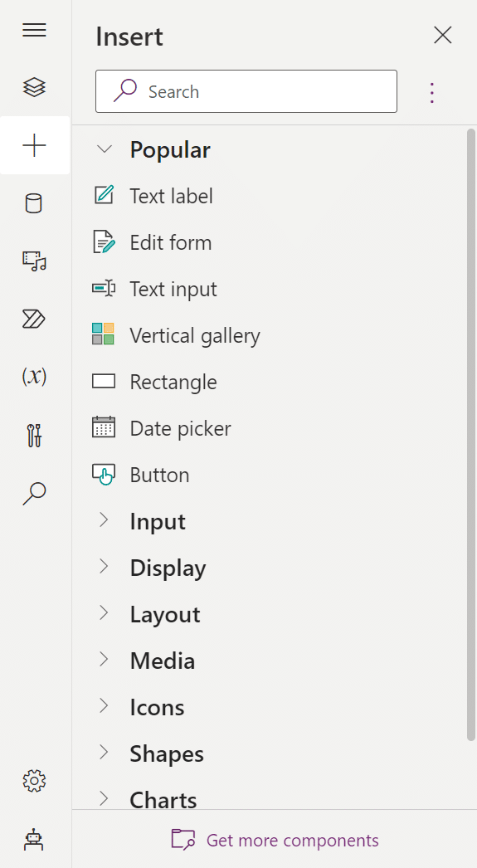Open the sidebar Search magnifier icon
Screen dimensions: 477x868
pos(34,493)
